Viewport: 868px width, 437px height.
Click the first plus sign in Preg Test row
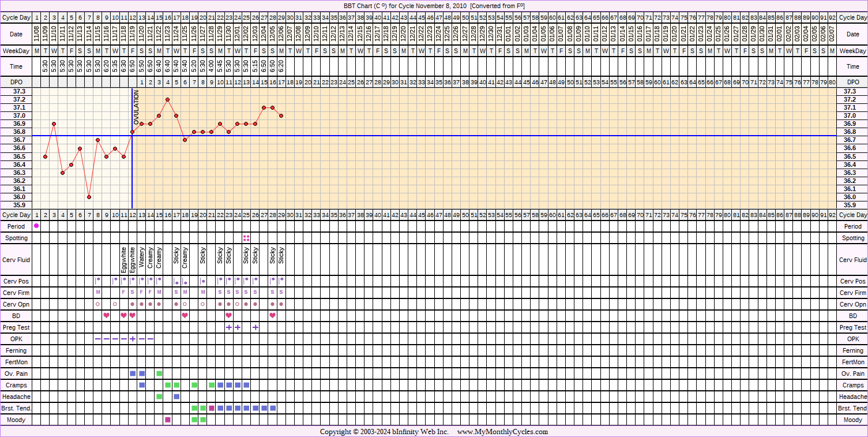tap(229, 327)
